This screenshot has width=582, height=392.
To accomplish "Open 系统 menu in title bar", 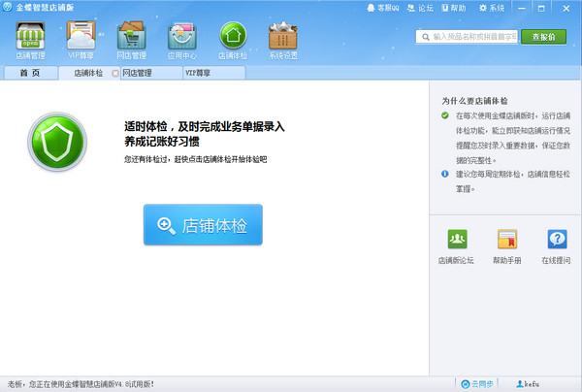I will (492, 8).
